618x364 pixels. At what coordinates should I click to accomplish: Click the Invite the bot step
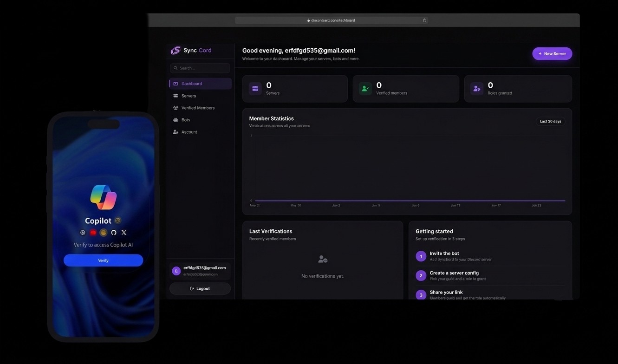click(x=490, y=256)
